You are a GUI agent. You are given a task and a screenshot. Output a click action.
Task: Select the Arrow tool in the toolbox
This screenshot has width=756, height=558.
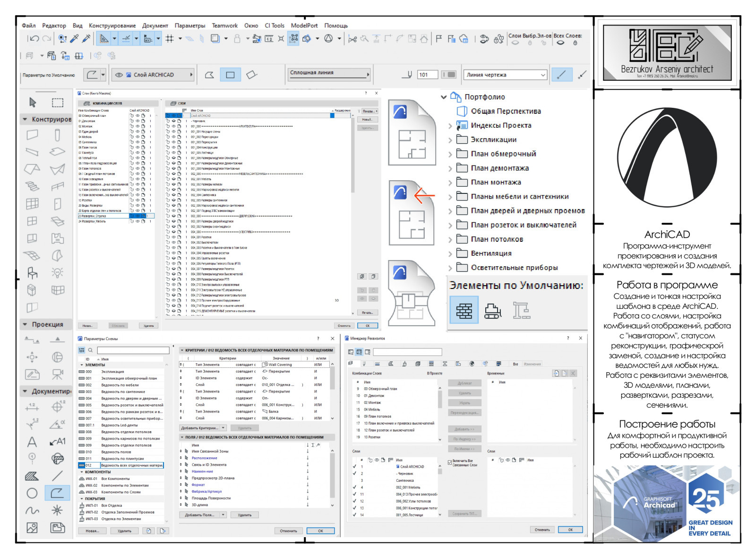tap(33, 102)
